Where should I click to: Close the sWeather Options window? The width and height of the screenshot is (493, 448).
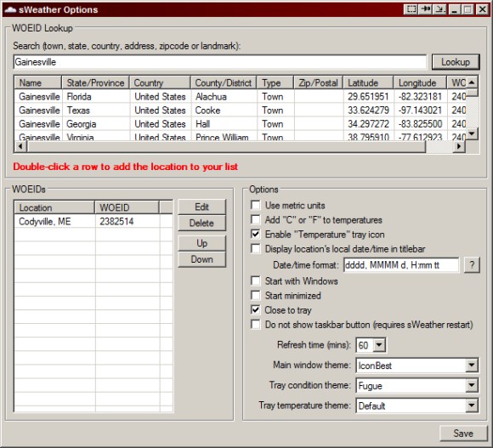482,9
